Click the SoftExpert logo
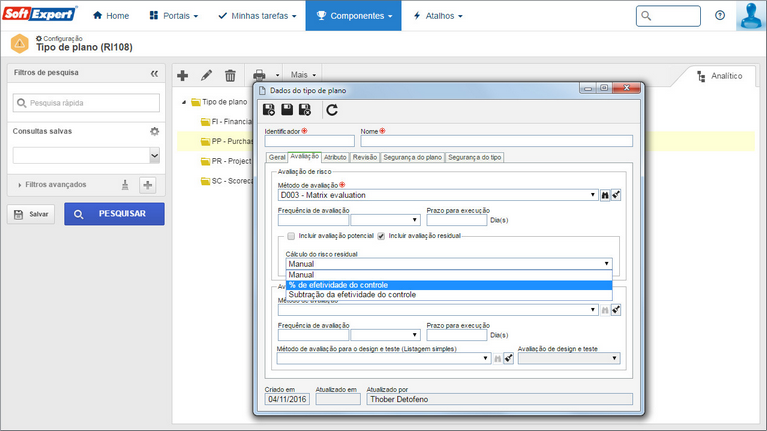 (x=40, y=14)
